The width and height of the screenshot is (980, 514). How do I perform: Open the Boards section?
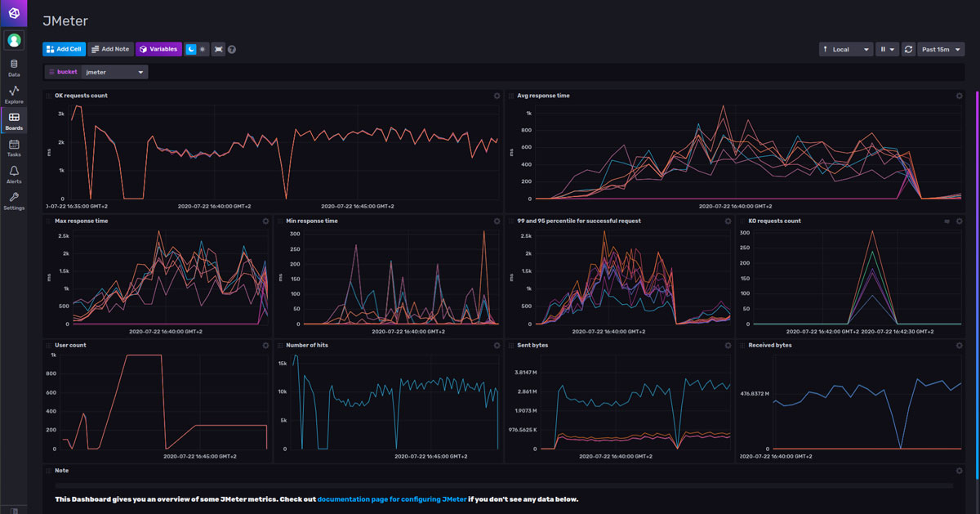pos(14,122)
